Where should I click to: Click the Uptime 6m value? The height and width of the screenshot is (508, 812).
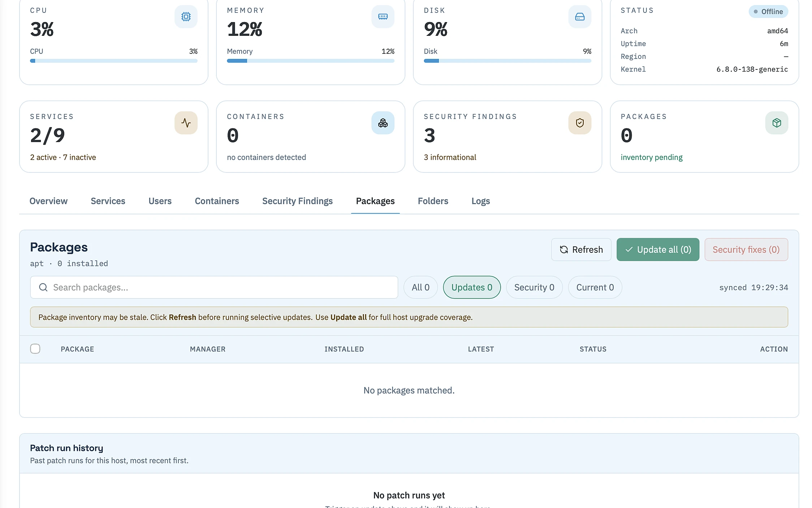tap(784, 43)
